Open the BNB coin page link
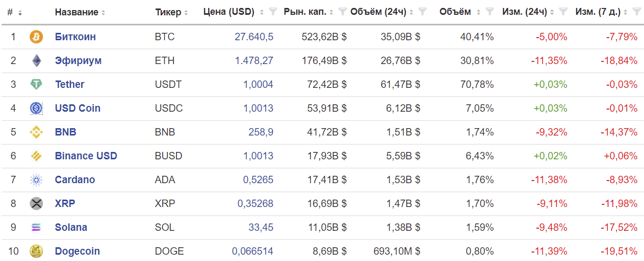 (x=65, y=132)
